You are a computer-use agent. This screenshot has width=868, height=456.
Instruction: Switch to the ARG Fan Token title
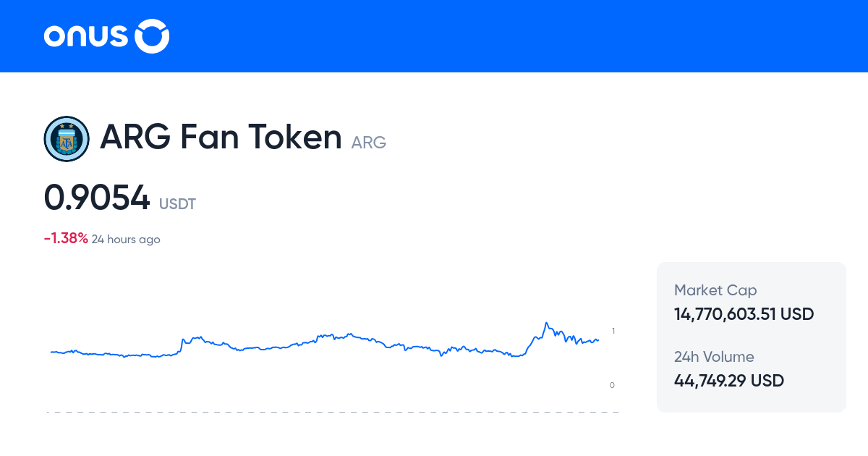pos(221,137)
